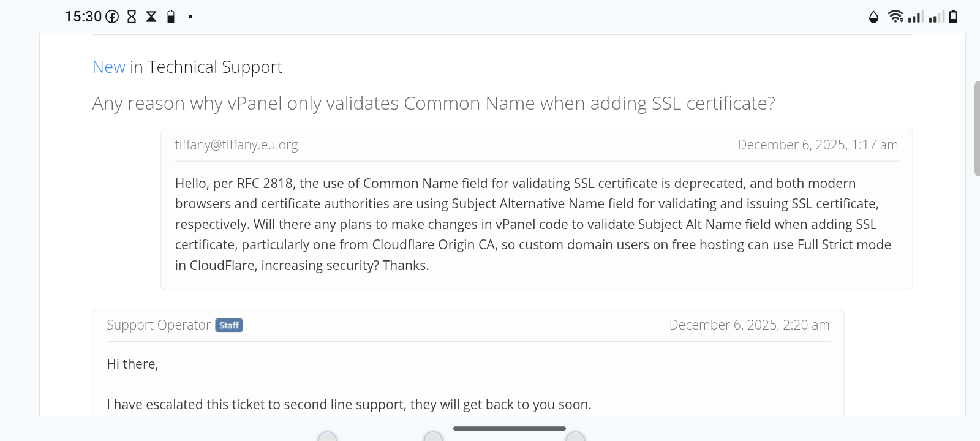This screenshot has width=980, height=441.
Task: Tap the 15:30 clock in status bar
Action: pyautogui.click(x=83, y=17)
